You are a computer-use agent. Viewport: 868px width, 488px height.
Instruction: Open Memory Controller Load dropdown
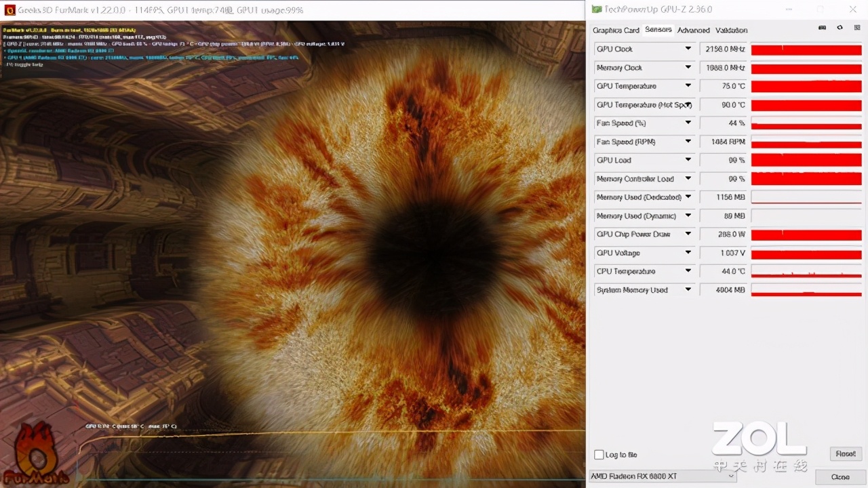pyautogui.click(x=688, y=179)
